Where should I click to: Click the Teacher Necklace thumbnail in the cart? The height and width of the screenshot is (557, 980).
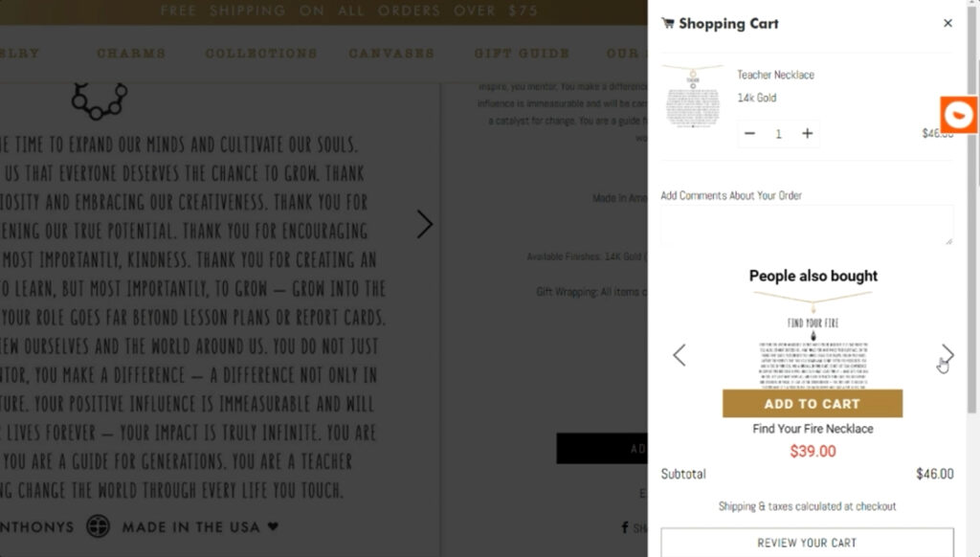click(692, 102)
